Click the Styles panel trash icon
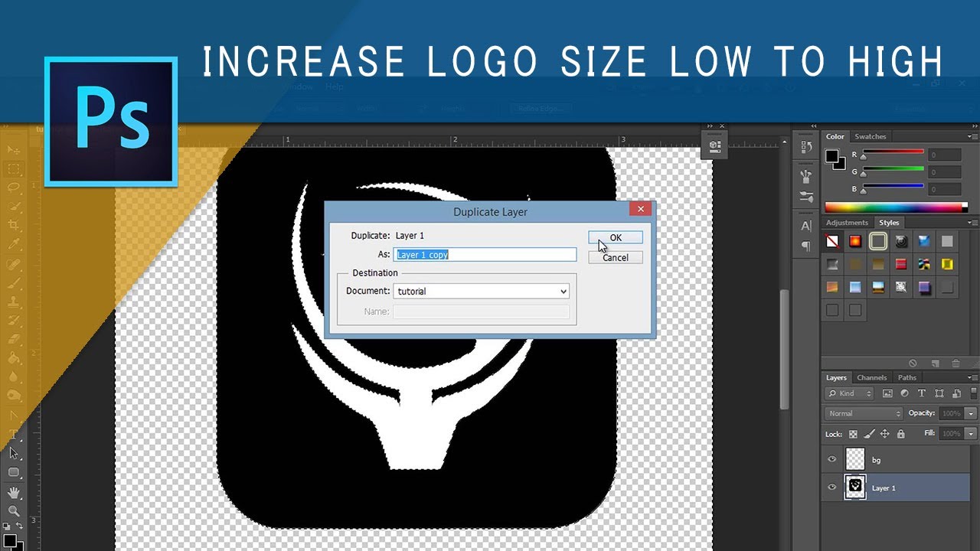 955,364
